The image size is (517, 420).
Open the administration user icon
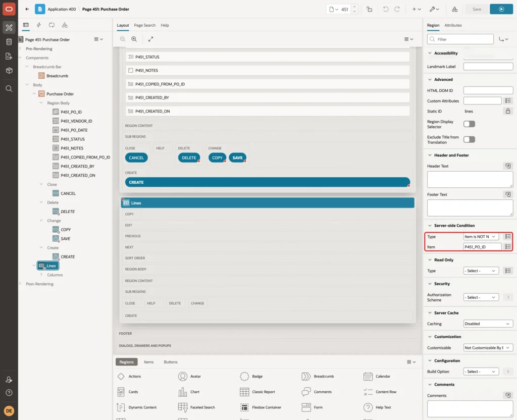coord(9,380)
